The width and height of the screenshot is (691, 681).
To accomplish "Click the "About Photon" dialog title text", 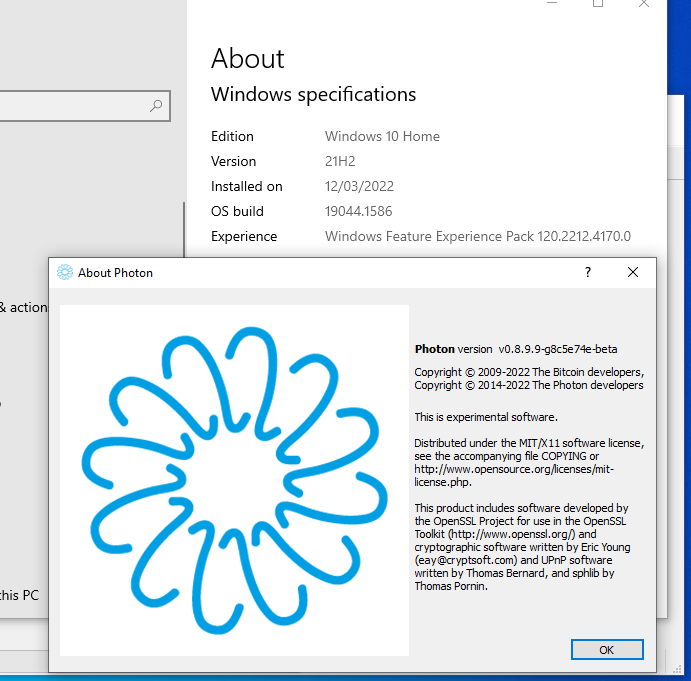I will pyautogui.click(x=115, y=273).
